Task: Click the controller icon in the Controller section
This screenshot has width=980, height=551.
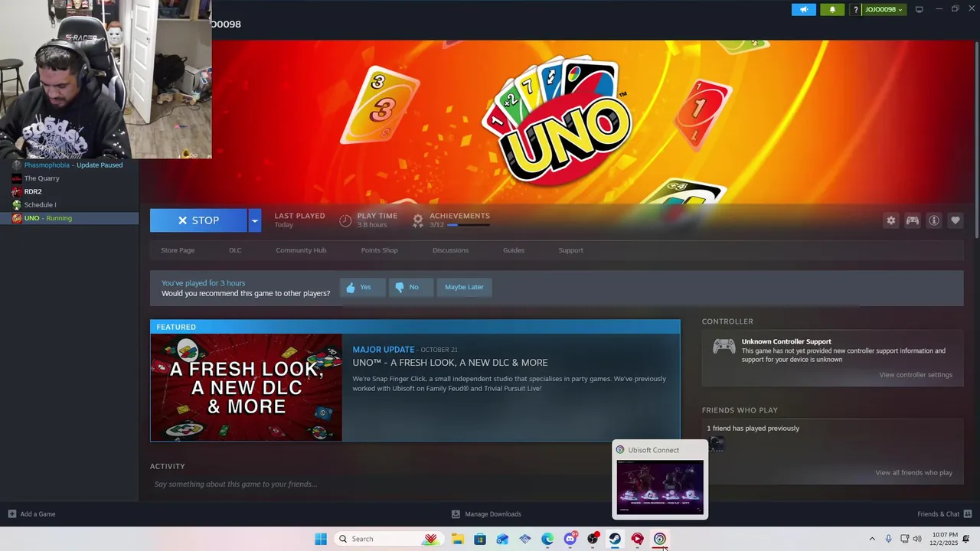Action: [724, 347]
